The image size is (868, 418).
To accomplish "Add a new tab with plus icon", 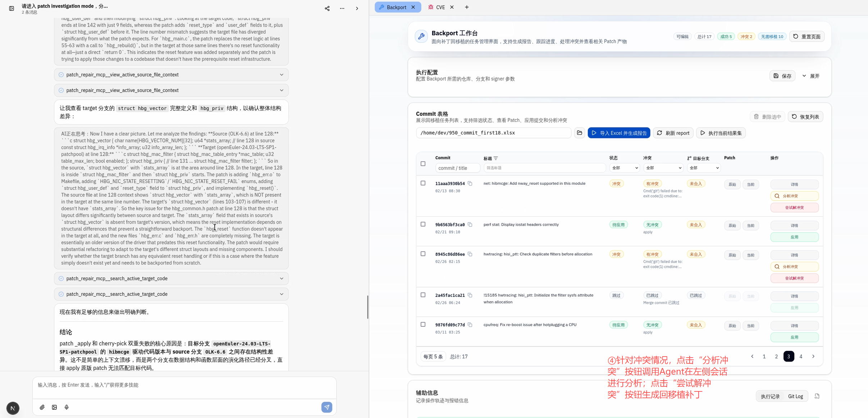I will 467,7.
